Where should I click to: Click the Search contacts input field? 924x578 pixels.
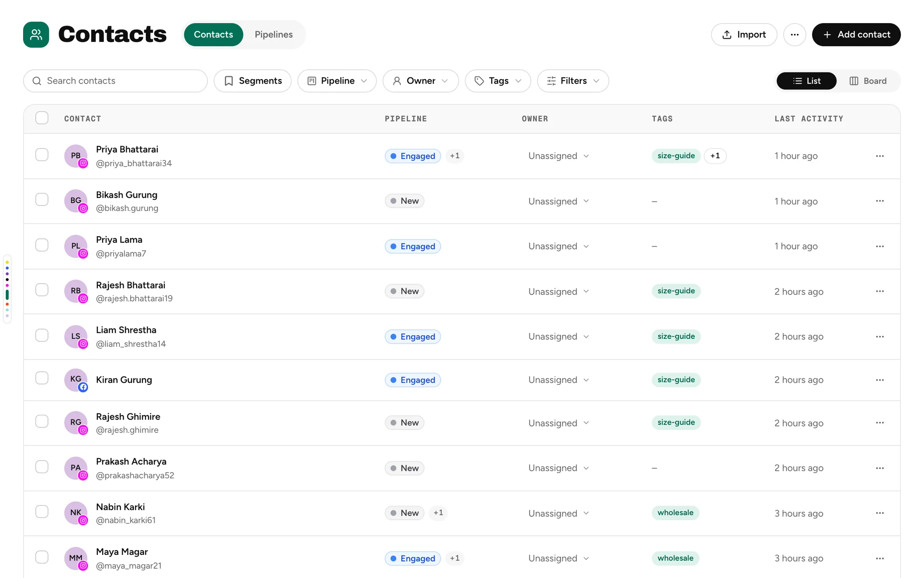pos(115,81)
